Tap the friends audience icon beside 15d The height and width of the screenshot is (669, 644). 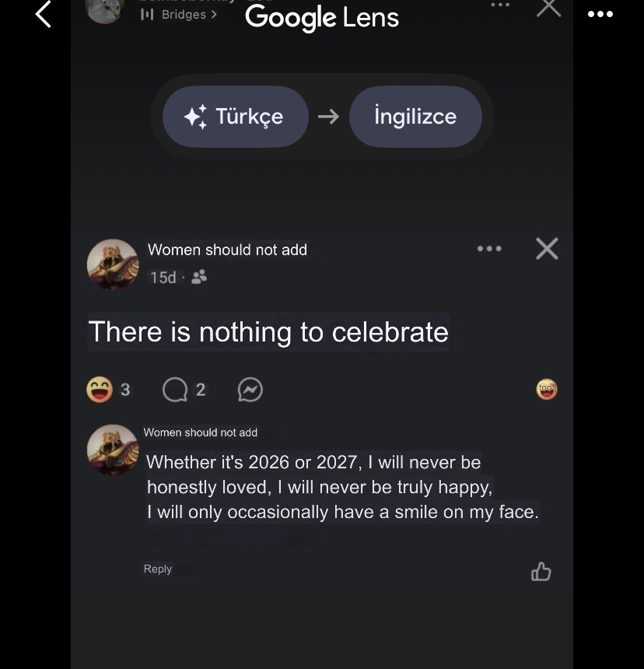click(x=199, y=278)
